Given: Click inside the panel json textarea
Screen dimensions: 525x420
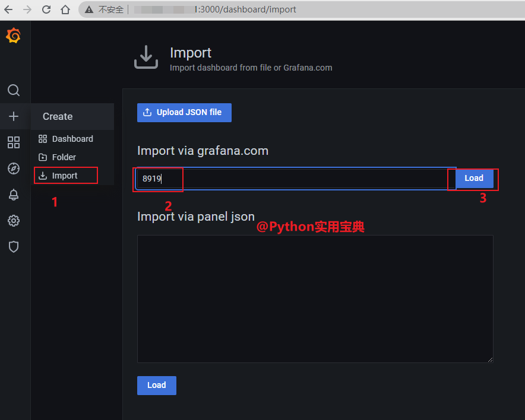Looking at the screenshot, I should point(315,298).
